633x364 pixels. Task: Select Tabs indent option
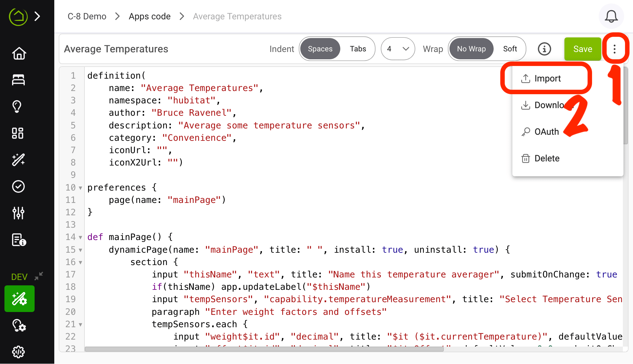(x=358, y=49)
